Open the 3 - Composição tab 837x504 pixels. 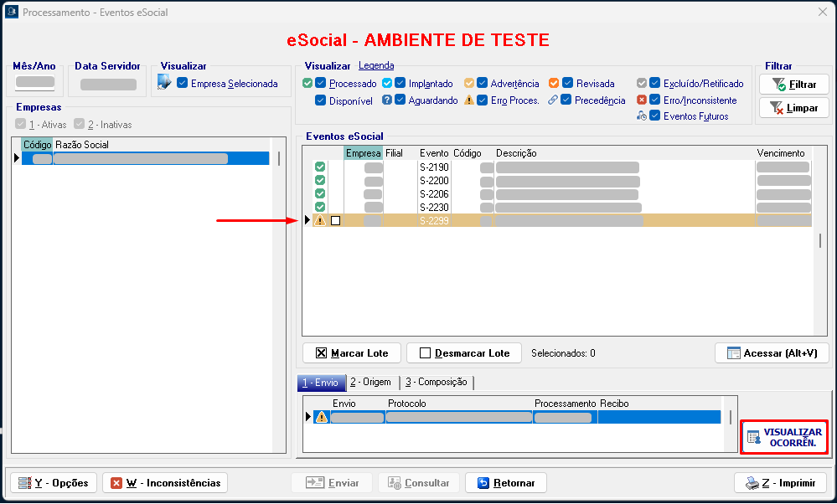[x=436, y=382]
